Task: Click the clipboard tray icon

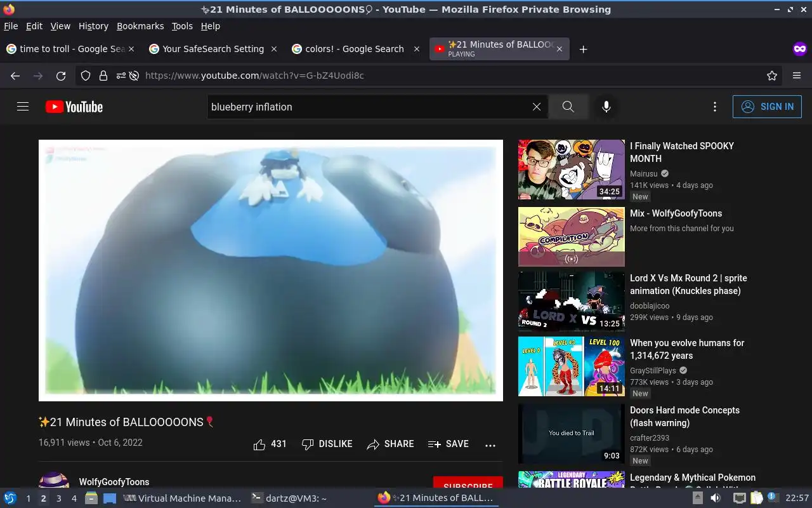Action: pos(756,498)
